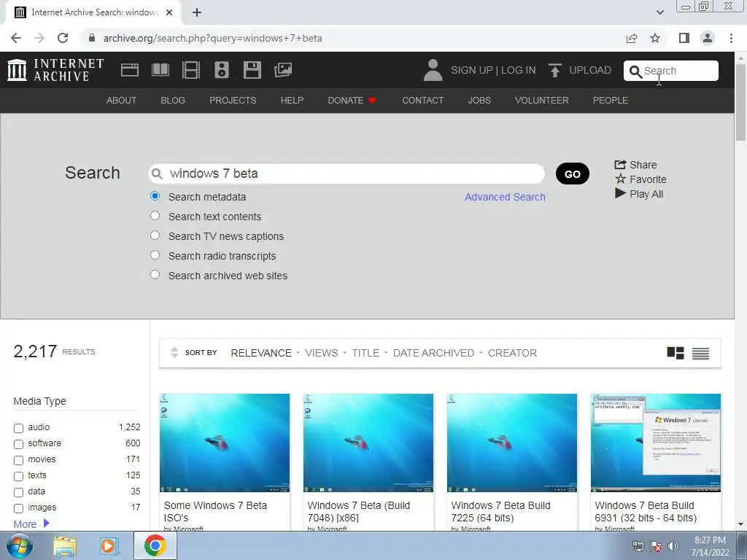Open Chrome three-dot menu
The image size is (747, 560).
pos(731,38)
